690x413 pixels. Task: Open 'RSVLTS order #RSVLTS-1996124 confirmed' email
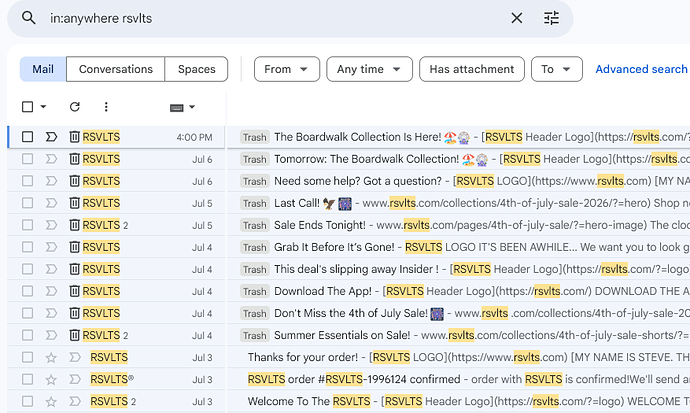tap(354, 379)
